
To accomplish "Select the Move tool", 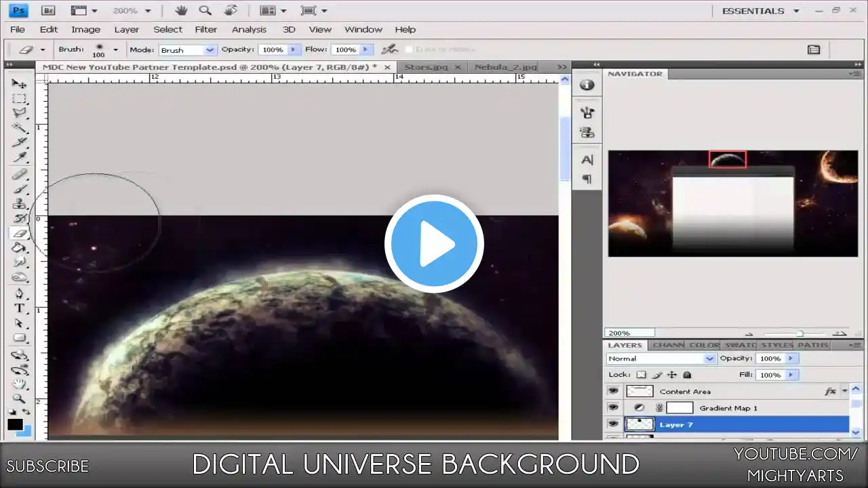I will tap(19, 83).
